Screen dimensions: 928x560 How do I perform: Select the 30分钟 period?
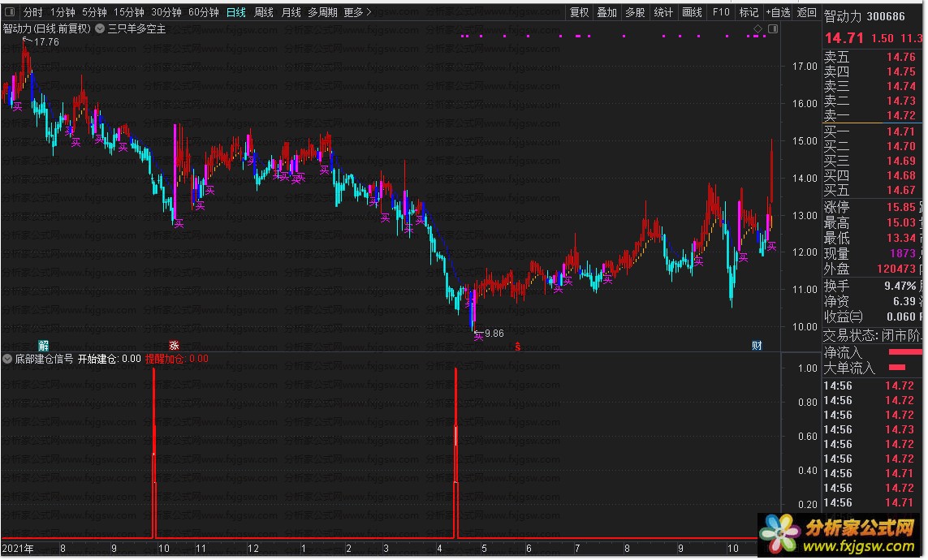pyautogui.click(x=166, y=12)
